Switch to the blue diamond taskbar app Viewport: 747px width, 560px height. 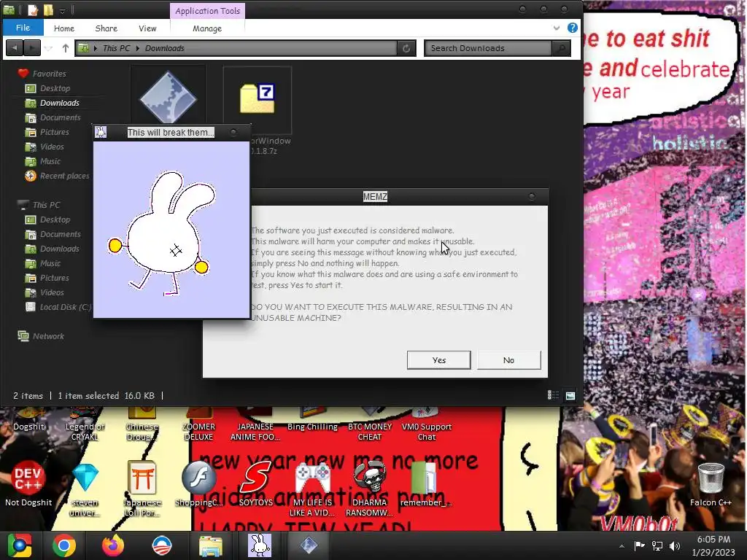point(309,545)
